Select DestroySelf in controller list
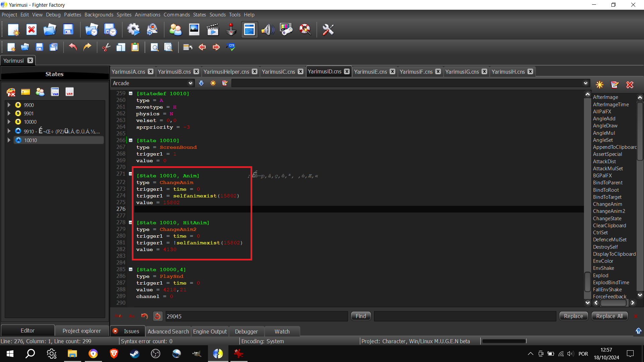Image resolution: width=644 pixels, height=362 pixels. [605, 247]
